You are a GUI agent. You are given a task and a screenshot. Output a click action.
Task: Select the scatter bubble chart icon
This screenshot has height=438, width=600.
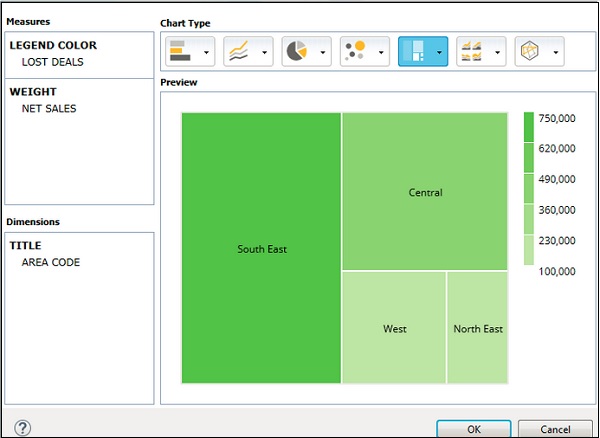click(355, 51)
